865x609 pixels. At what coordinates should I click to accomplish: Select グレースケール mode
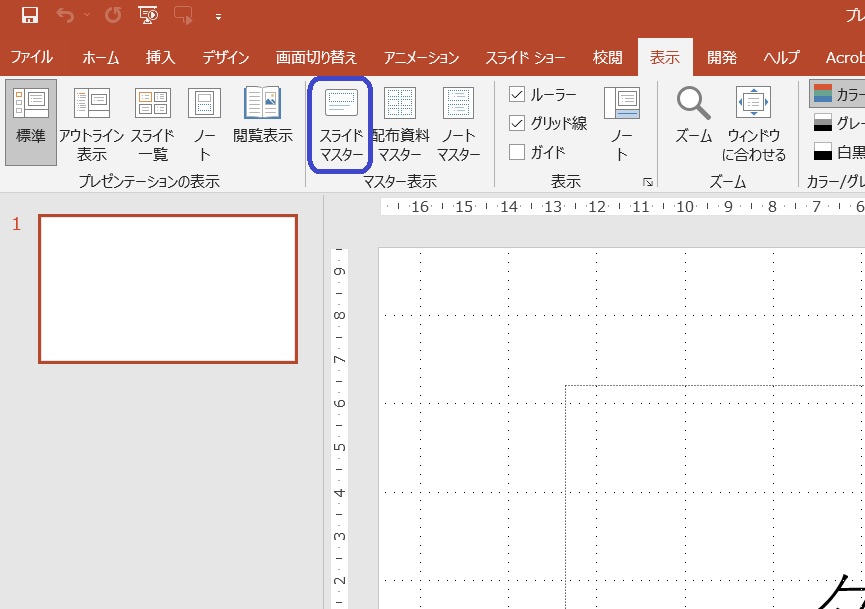click(839, 122)
